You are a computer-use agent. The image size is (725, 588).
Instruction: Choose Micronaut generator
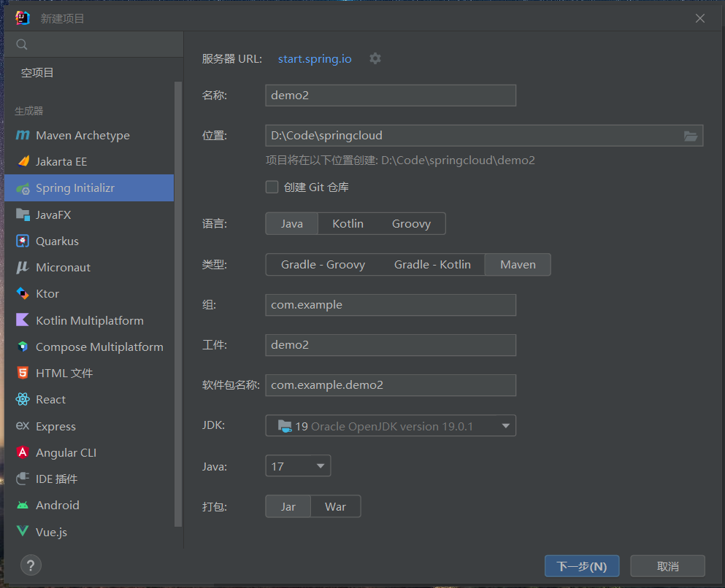click(x=89, y=268)
